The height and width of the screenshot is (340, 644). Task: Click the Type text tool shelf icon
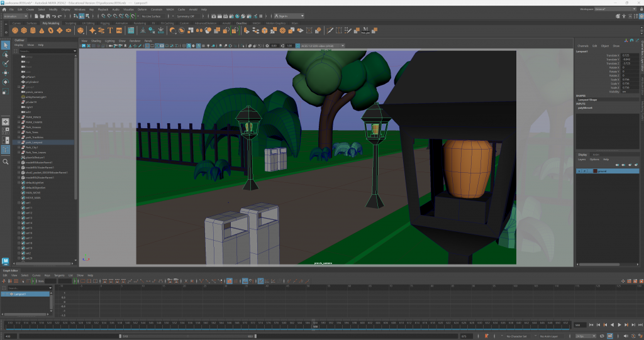tap(110, 30)
